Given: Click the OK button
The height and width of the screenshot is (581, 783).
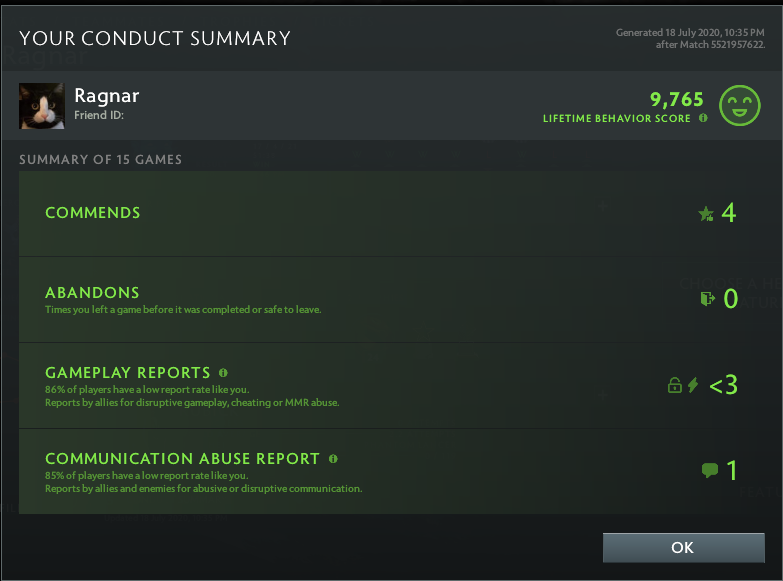Looking at the screenshot, I should [684, 548].
